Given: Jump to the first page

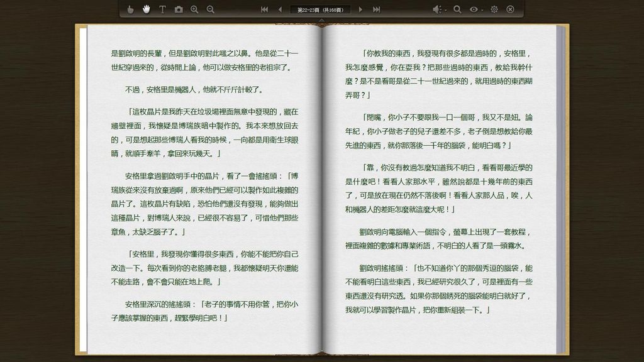Looking at the screenshot, I should (265, 9).
